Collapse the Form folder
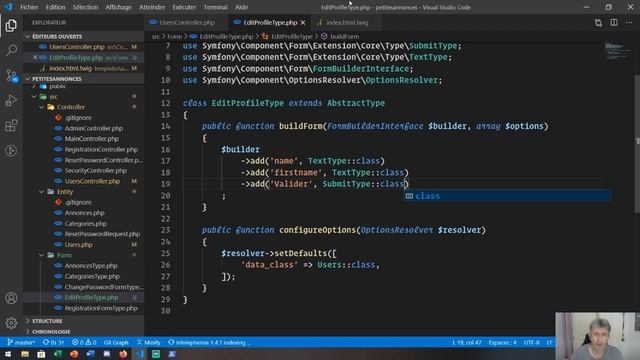640x360 pixels. (42, 255)
